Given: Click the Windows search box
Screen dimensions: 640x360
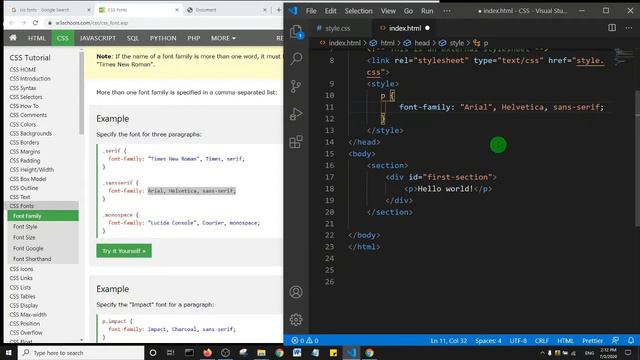Looking at the screenshot, I should [81, 353].
